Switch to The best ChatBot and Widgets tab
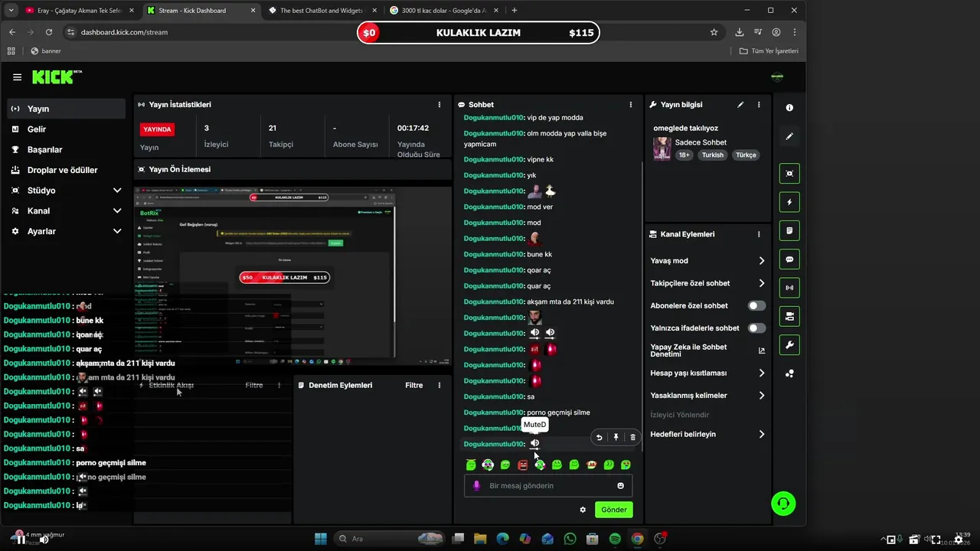Image resolution: width=980 pixels, height=551 pixels. point(323,11)
